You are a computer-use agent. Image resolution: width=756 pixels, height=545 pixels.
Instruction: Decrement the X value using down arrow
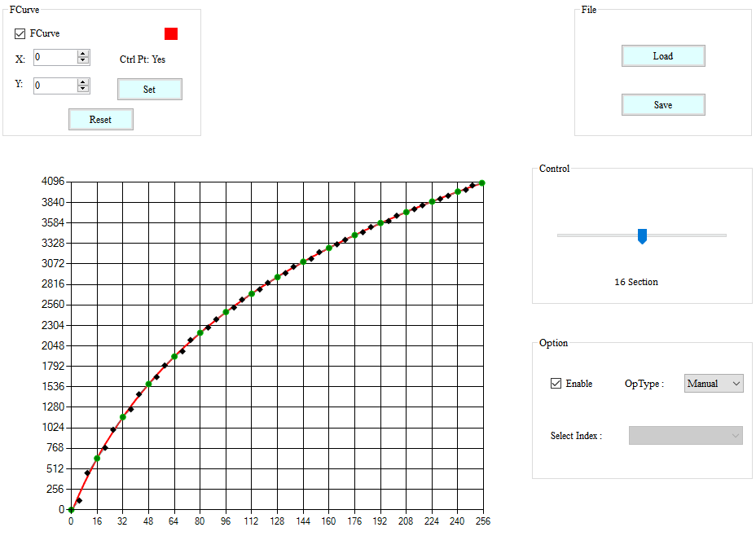click(x=85, y=60)
